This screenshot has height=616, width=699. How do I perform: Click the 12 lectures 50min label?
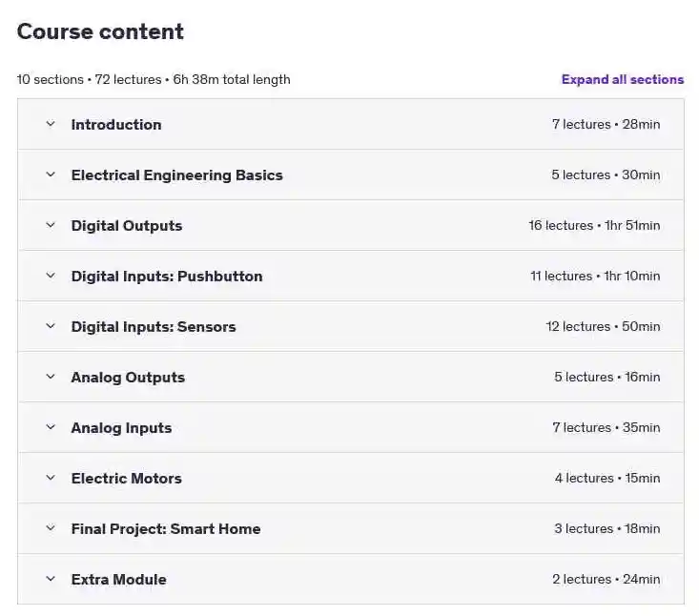point(603,326)
